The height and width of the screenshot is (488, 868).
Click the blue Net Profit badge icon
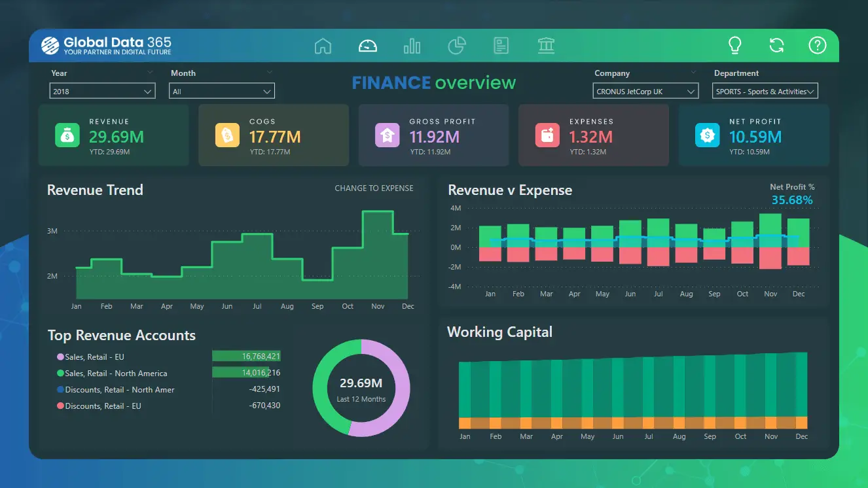pos(707,135)
